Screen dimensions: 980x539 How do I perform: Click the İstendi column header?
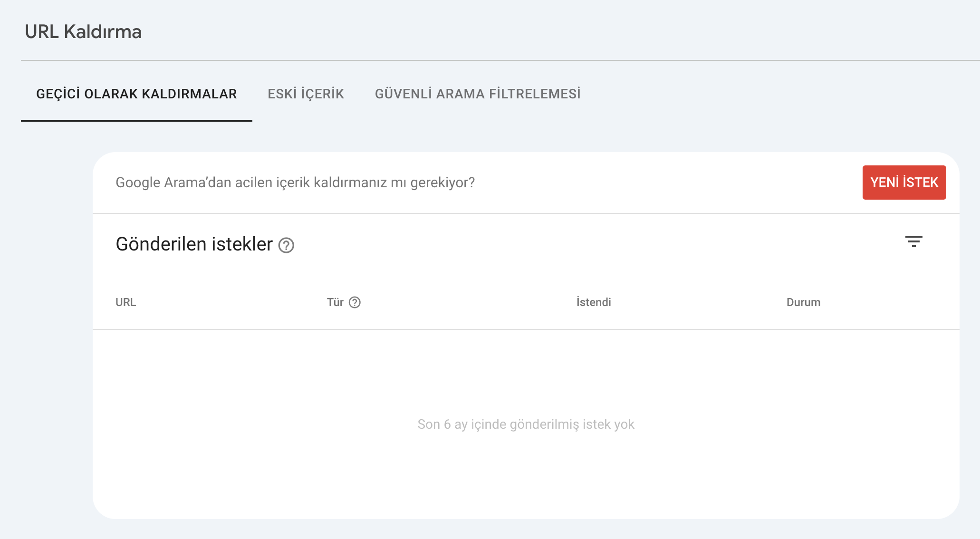click(594, 302)
